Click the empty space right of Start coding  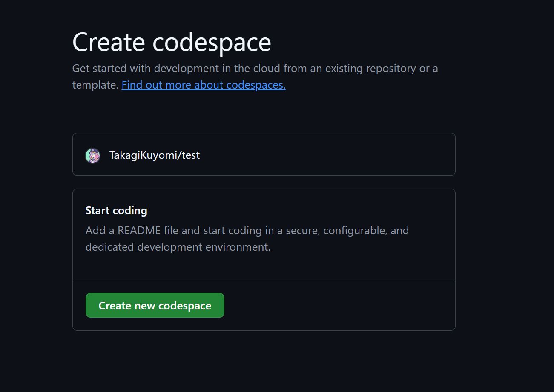coord(298,210)
